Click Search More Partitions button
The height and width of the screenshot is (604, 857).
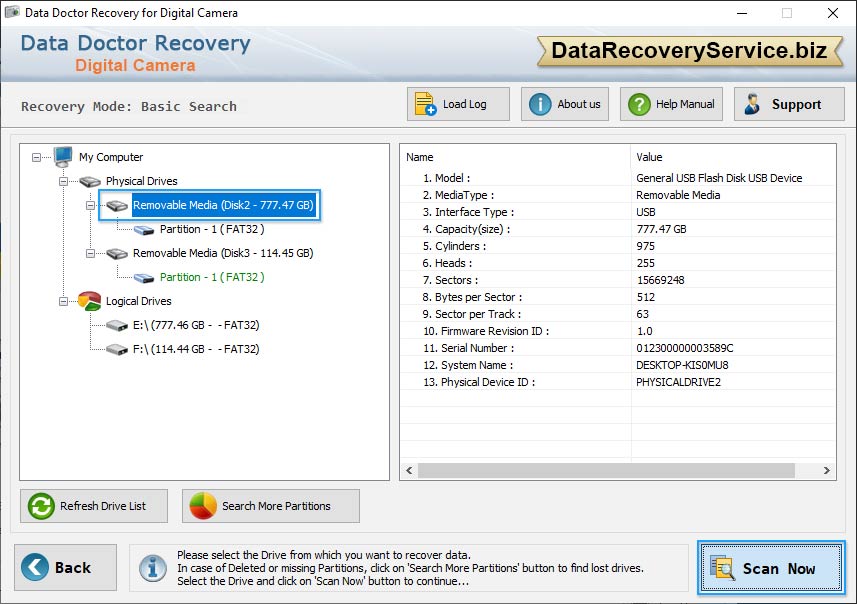(271, 506)
